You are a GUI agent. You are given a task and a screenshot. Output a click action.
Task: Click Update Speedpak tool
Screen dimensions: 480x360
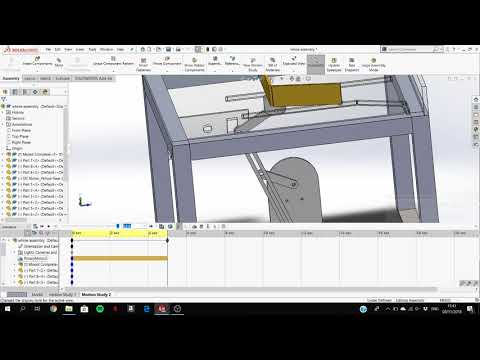coord(334,65)
